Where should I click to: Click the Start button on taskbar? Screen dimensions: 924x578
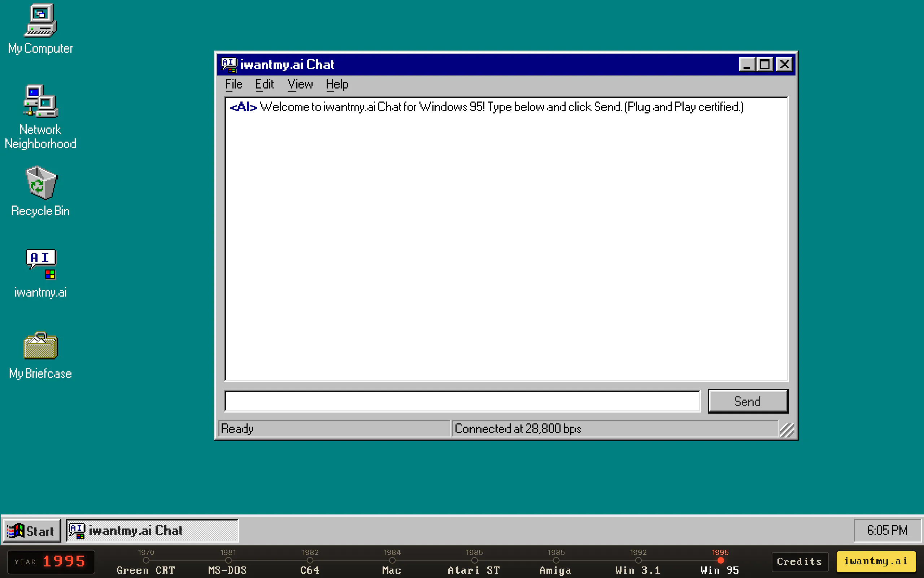32,531
